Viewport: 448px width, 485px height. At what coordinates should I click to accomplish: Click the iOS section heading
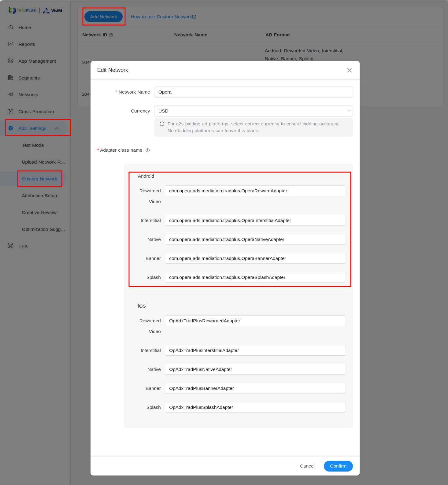click(x=142, y=306)
